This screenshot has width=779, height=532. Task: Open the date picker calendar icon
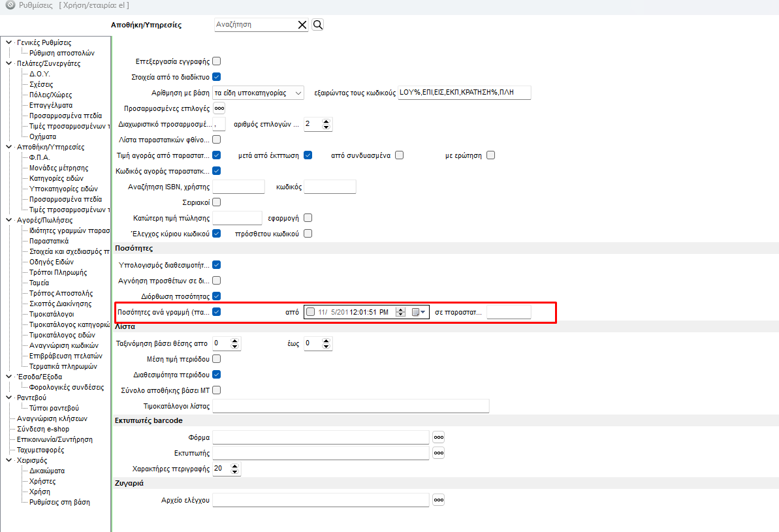(x=418, y=312)
